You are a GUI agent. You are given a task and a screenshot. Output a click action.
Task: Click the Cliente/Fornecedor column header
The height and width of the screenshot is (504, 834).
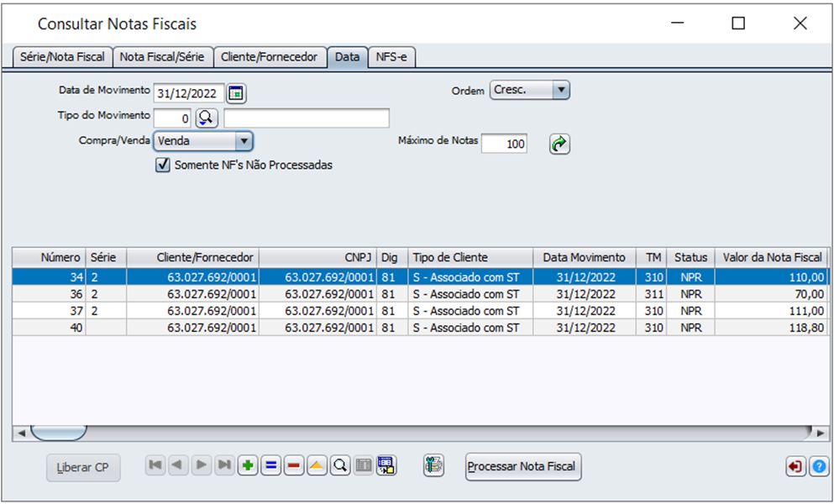pos(192,258)
